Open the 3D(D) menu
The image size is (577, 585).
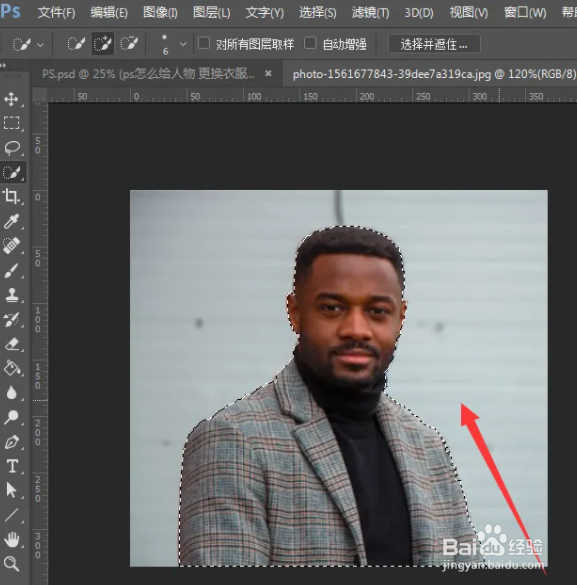(419, 13)
